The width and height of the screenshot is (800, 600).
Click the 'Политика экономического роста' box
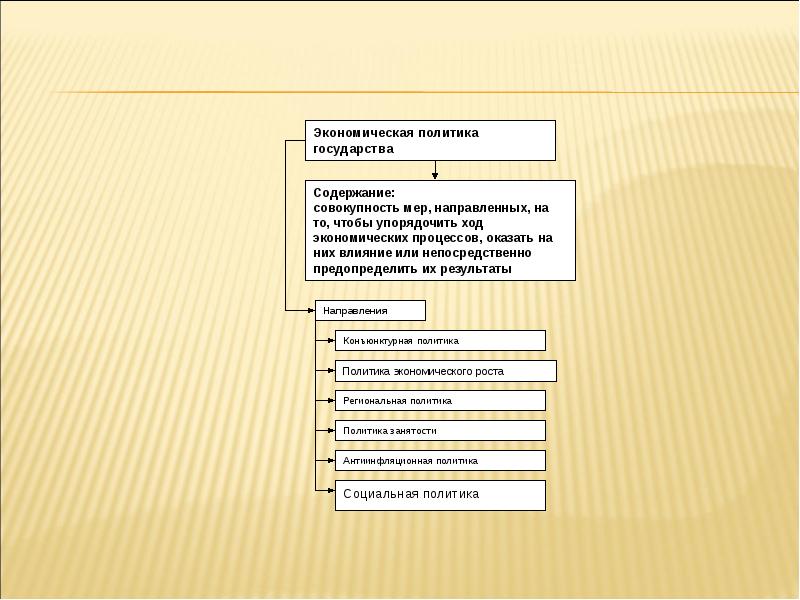445,371
